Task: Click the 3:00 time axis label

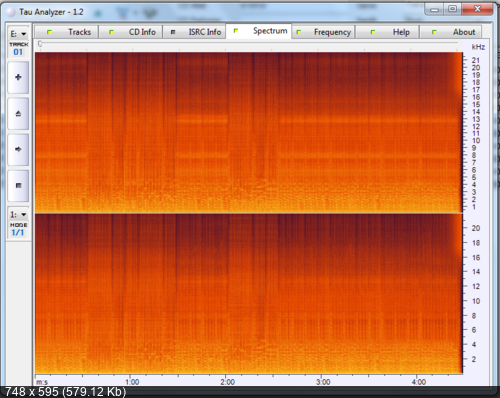Action: [323, 382]
